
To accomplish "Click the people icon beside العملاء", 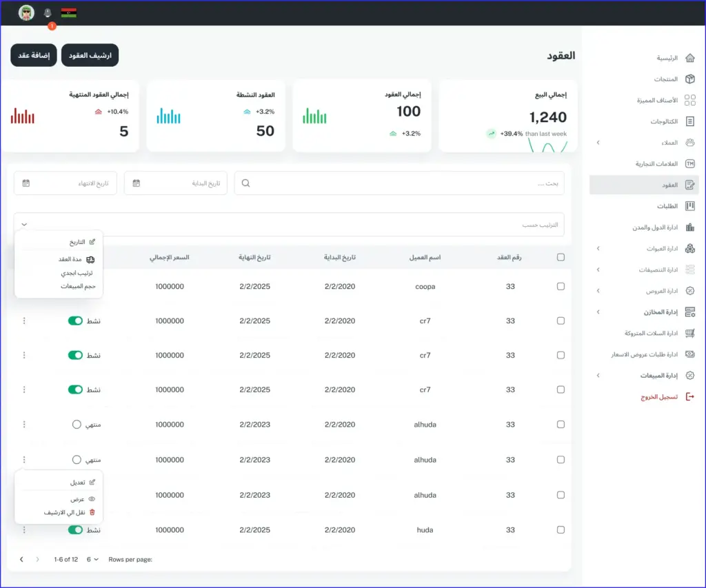I will (689, 143).
